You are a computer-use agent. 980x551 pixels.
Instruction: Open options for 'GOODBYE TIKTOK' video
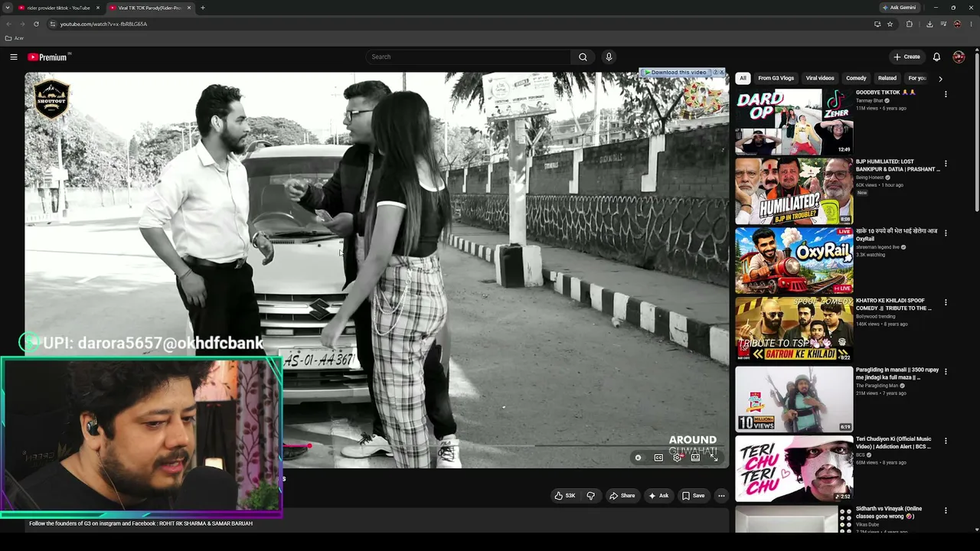[946, 94]
